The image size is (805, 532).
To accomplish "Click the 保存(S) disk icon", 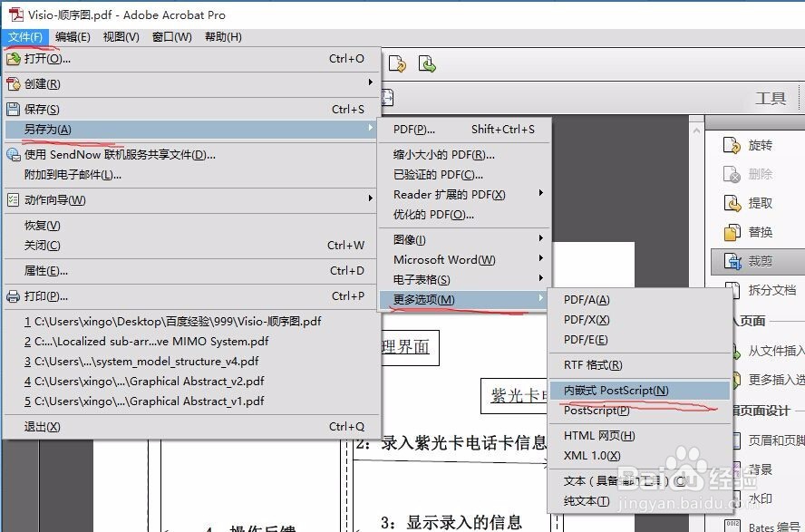I will click(13, 110).
